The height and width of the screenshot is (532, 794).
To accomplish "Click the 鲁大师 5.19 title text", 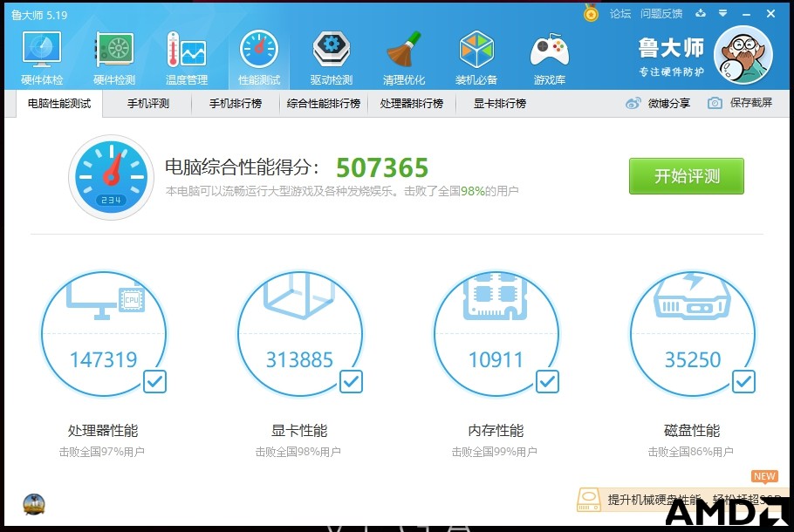I will point(39,15).
